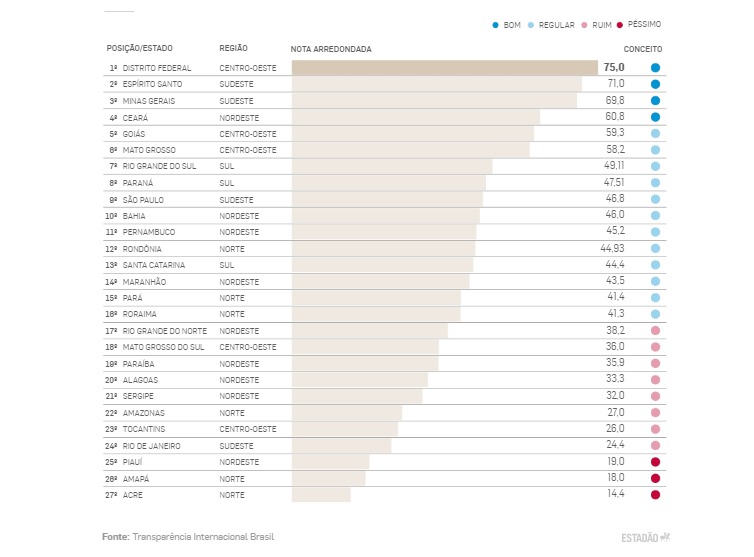Click the Estadão logo

click(645, 537)
